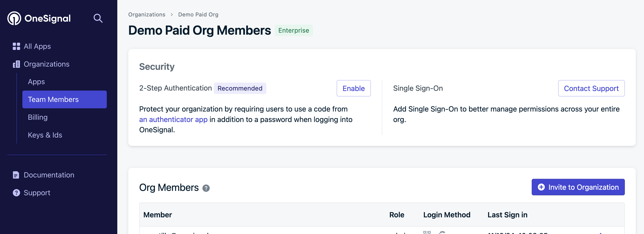Click the Role column header

point(397,215)
